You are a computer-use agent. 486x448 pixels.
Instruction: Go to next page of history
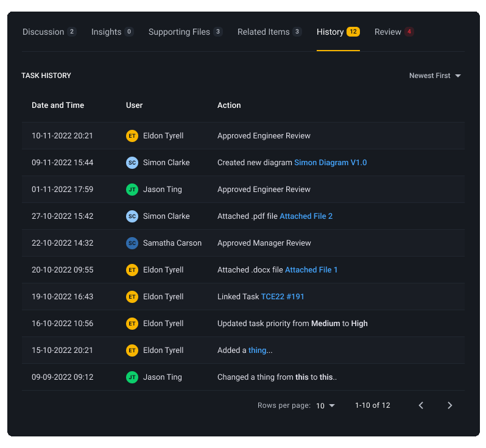[x=450, y=405]
